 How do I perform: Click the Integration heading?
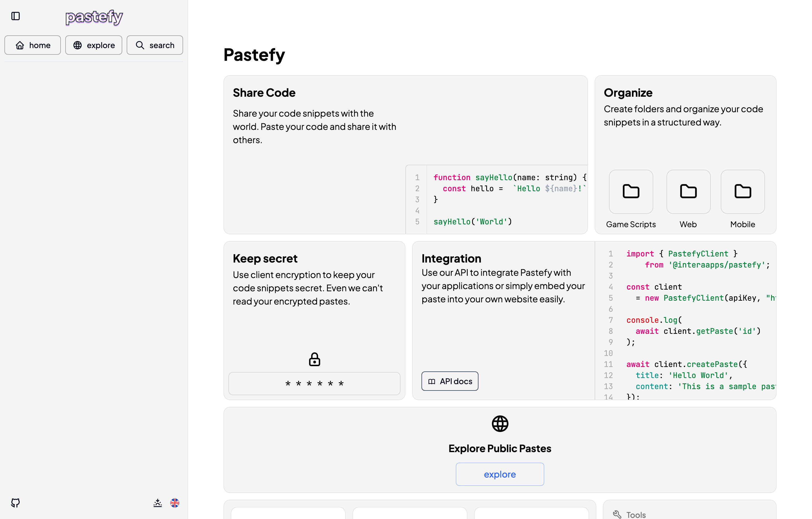point(451,258)
